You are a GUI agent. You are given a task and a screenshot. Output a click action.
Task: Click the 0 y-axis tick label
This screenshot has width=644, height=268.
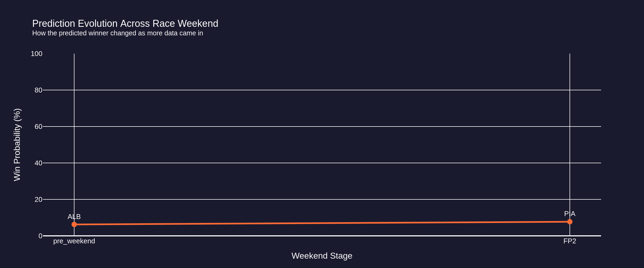click(40, 236)
